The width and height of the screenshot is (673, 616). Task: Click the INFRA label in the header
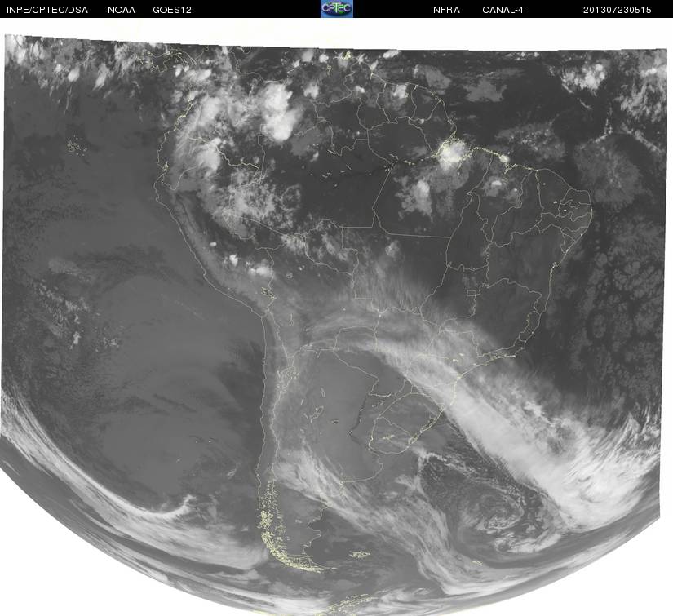pos(445,10)
